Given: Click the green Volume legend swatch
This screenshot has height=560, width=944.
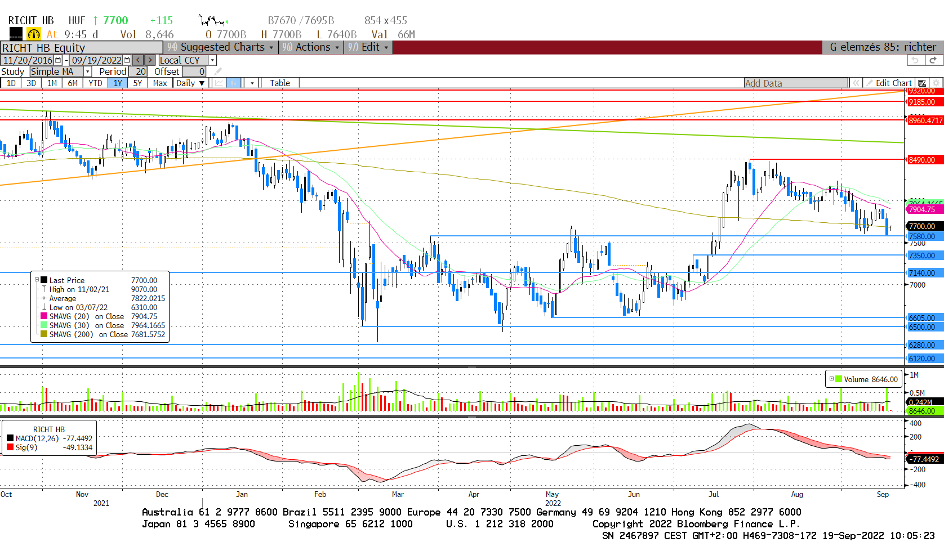Looking at the screenshot, I should [x=839, y=379].
